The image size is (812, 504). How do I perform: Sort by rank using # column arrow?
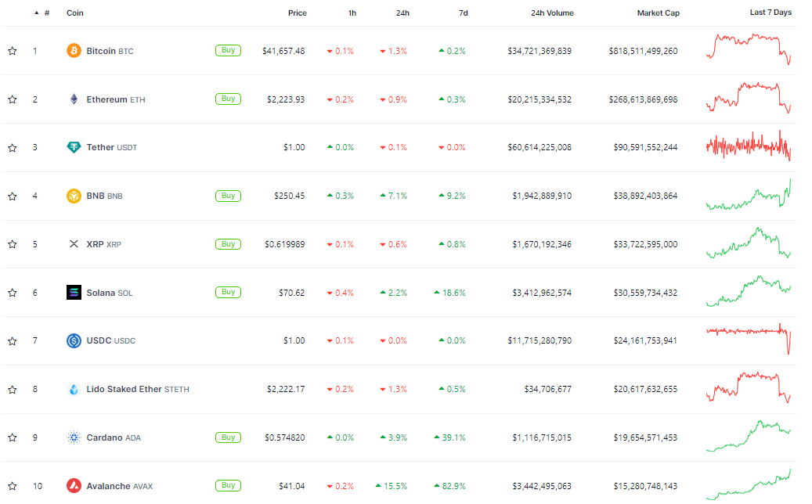pyautogui.click(x=36, y=13)
